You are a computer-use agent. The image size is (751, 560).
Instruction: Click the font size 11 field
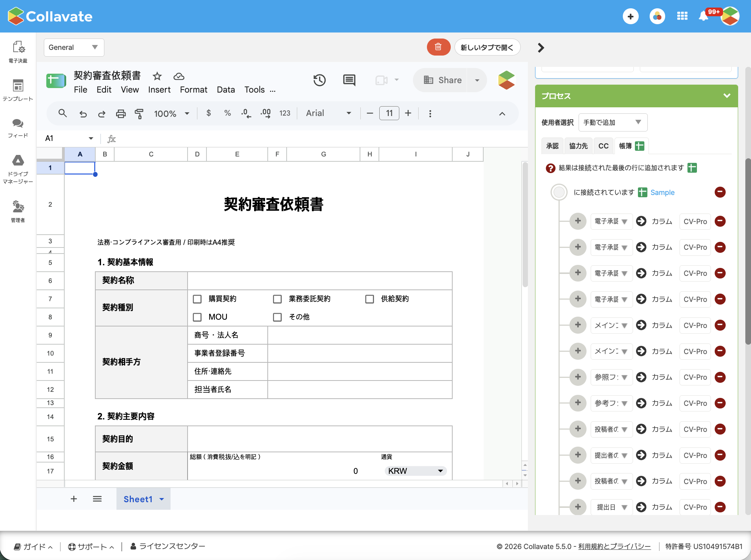389,113
